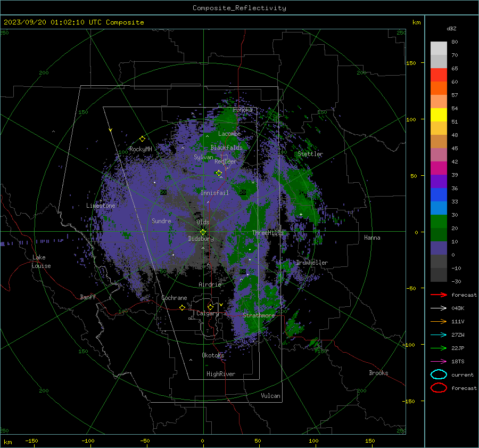Click the ThreeHills label
479x448 pixels.
click(268, 233)
